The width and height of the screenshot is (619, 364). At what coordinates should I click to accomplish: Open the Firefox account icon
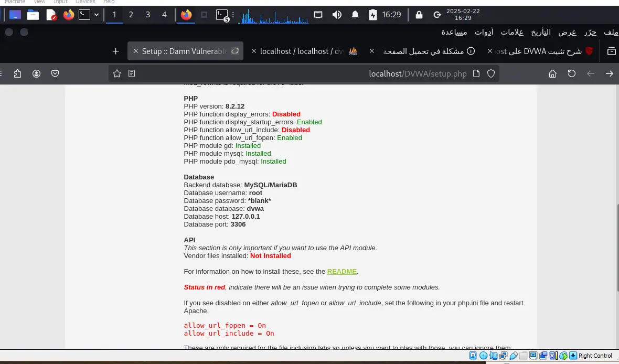click(x=36, y=74)
